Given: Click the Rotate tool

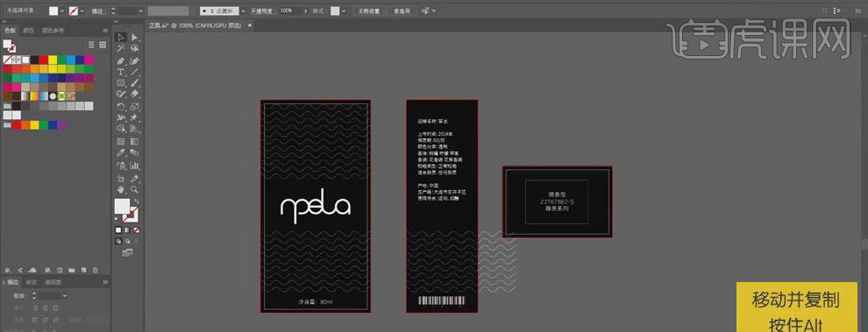Looking at the screenshot, I should (121, 106).
